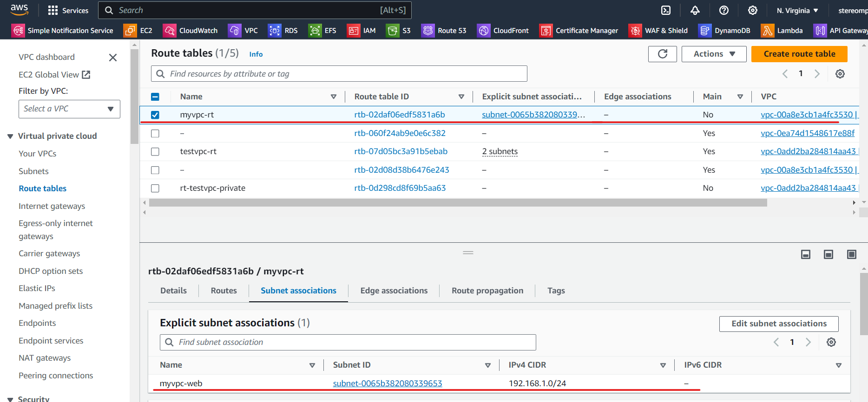
Task: Set details panel to half-height view
Action: [829, 254]
